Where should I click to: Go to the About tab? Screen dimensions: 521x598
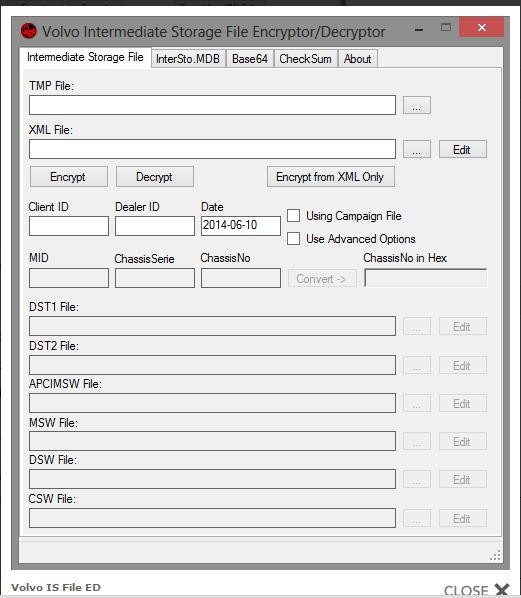[357, 59]
